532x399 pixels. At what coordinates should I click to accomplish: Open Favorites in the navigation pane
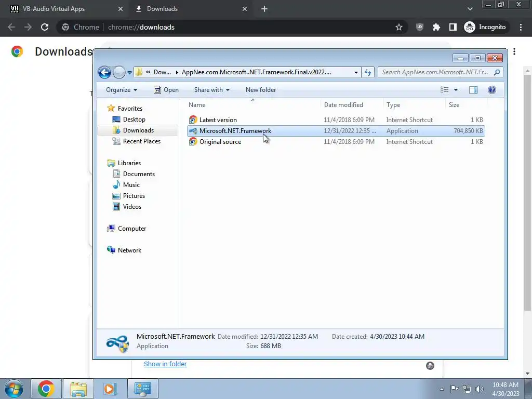(130, 109)
